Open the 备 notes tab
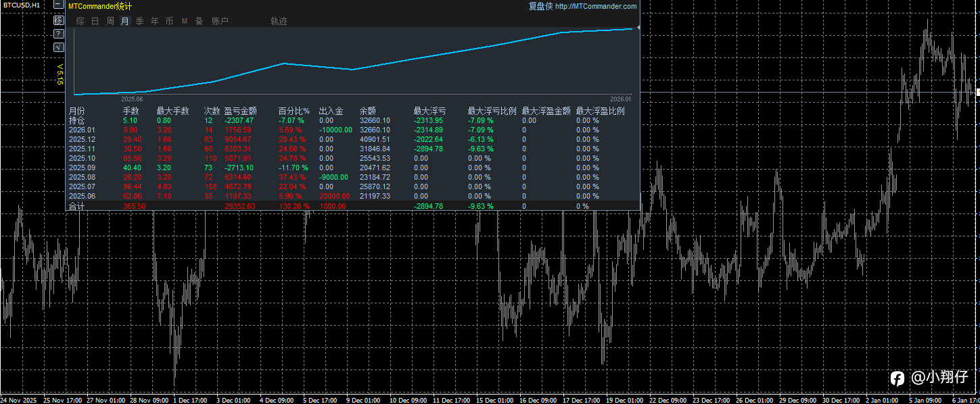This screenshot has width=980, height=404. tap(199, 21)
